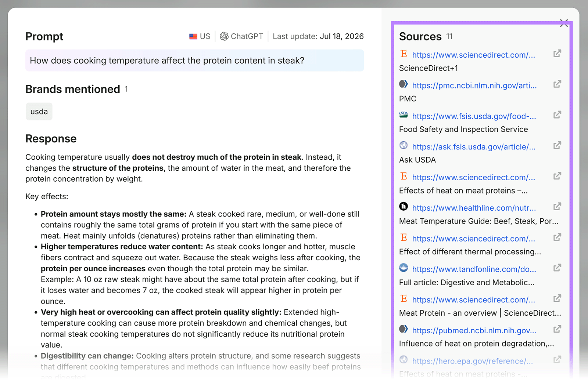Image resolution: width=588 pixels, height=381 pixels.
Task: Click the globe favicon next to ask.fsis.usda.gov link
Action: point(404,145)
